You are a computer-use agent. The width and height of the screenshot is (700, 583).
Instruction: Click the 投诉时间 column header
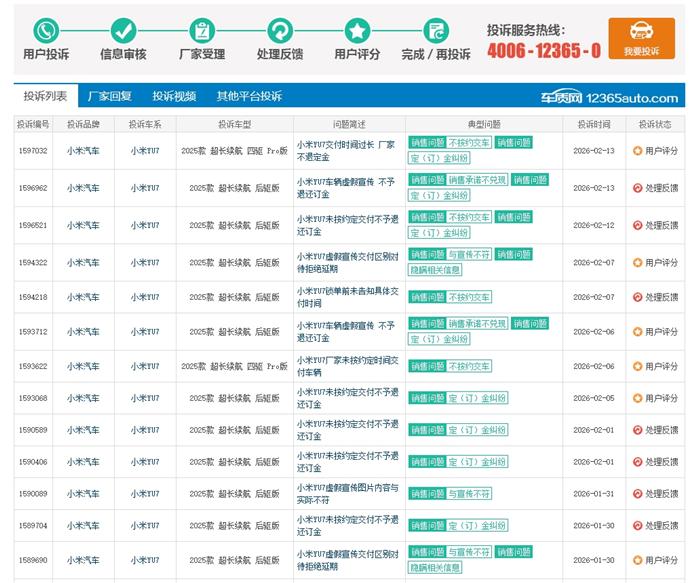click(593, 125)
